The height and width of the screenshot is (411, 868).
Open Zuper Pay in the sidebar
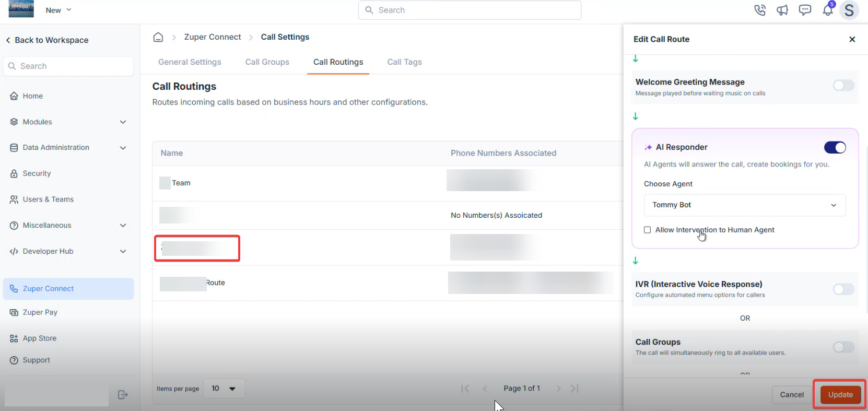coord(40,312)
